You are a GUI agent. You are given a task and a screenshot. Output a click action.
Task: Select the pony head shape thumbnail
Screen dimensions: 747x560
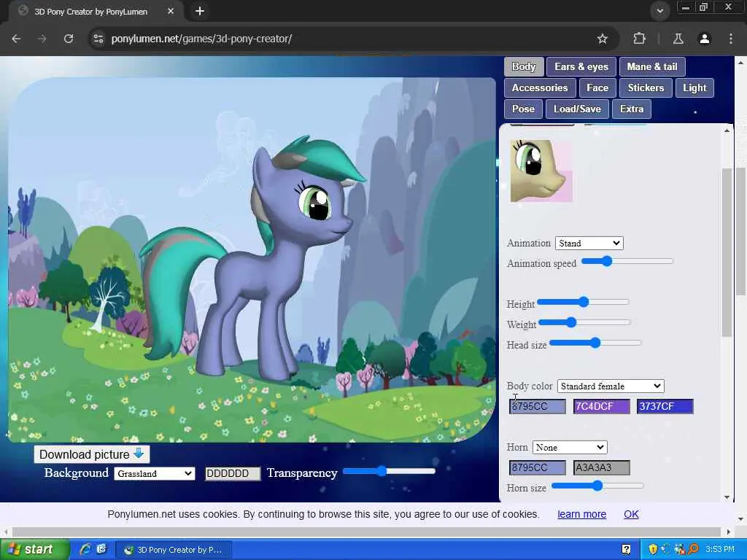[541, 171]
